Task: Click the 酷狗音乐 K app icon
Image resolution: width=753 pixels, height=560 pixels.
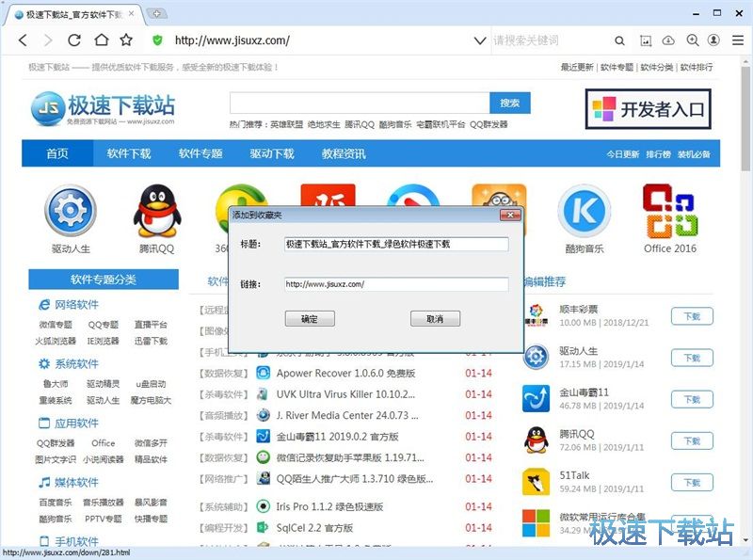Action: 584,212
